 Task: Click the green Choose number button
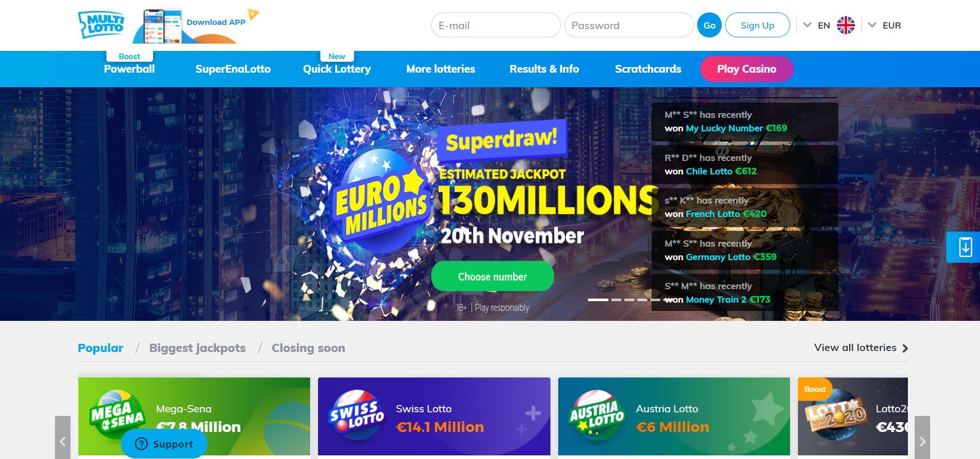click(492, 276)
